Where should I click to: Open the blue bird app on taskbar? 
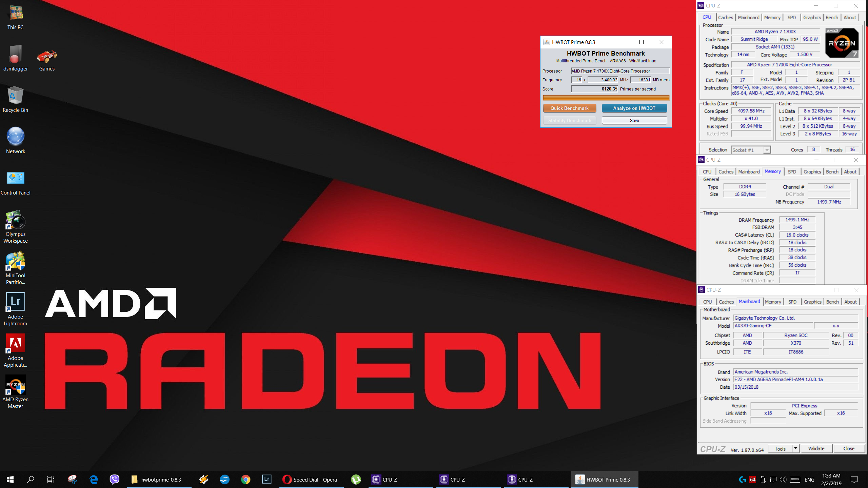(x=224, y=480)
